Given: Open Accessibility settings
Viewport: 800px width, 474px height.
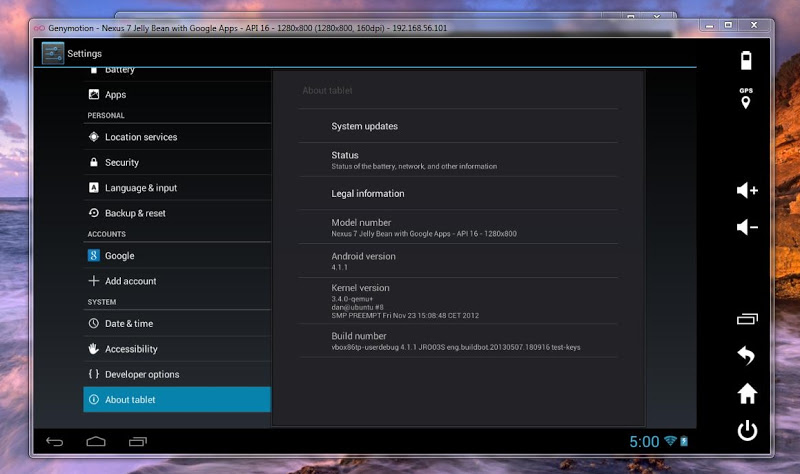Looking at the screenshot, I should 177,349.
